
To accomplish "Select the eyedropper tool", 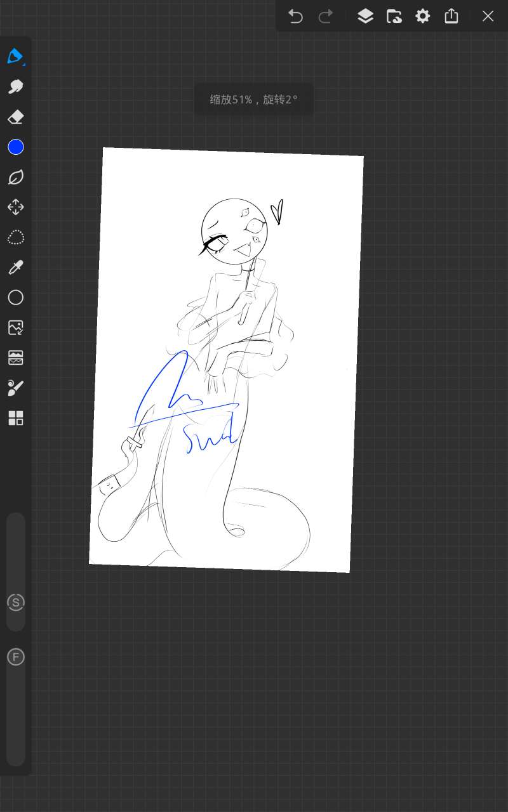I will [x=15, y=268].
